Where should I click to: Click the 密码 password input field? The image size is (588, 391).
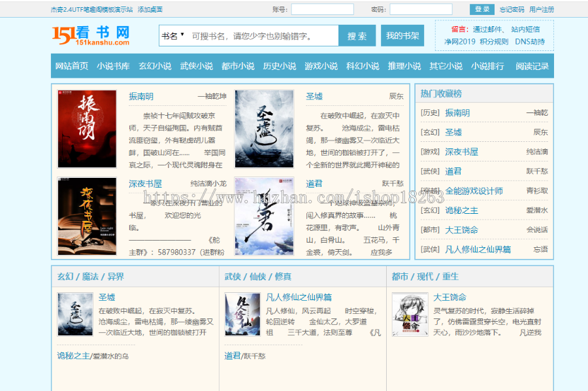421,9
